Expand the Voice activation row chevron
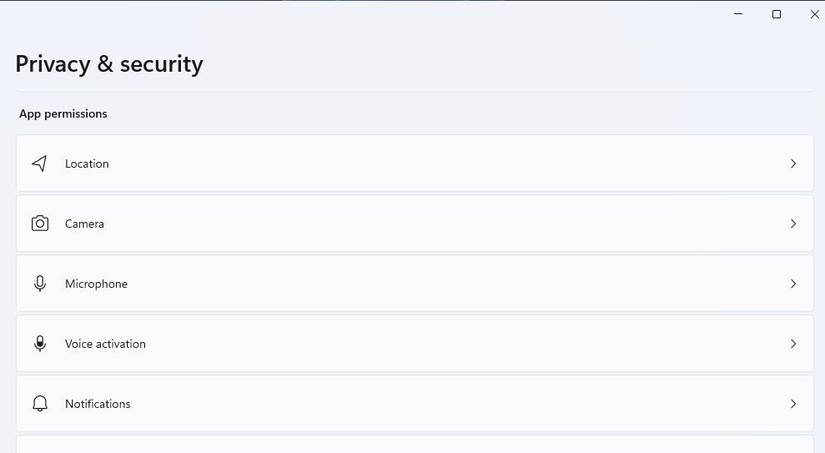The height and width of the screenshot is (453, 825). (793, 344)
